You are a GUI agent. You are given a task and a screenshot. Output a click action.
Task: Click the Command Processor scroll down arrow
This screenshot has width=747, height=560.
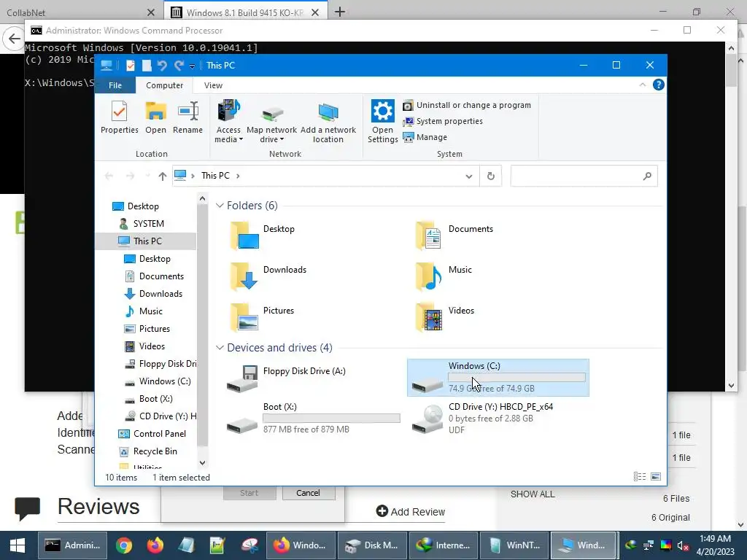pyautogui.click(x=731, y=386)
